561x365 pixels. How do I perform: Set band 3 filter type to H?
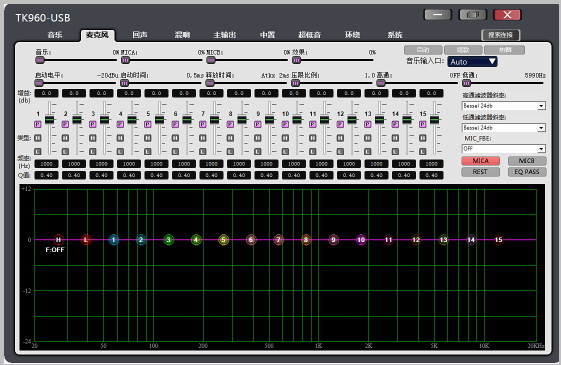pyautogui.click(x=93, y=138)
